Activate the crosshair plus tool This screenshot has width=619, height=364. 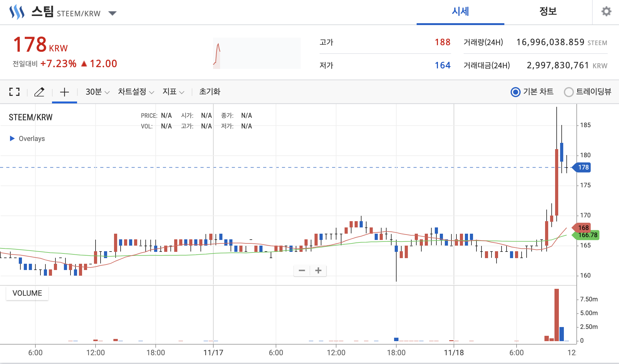[64, 92]
